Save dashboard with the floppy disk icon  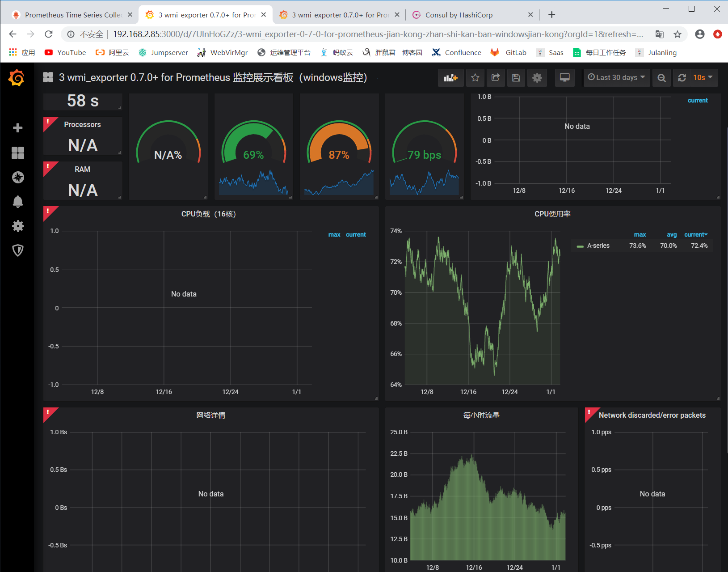point(516,78)
